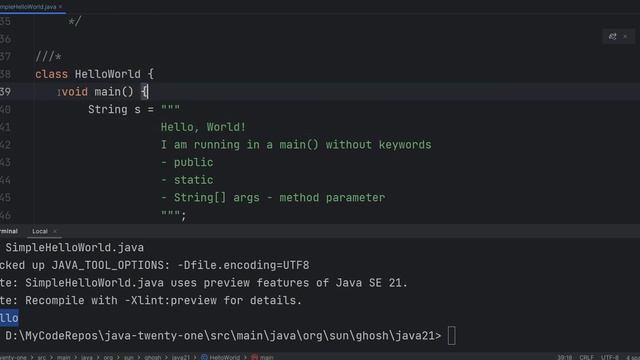Close the Local terminal tab
The width and height of the screenshot is (640, 360).
pos(55,231)
